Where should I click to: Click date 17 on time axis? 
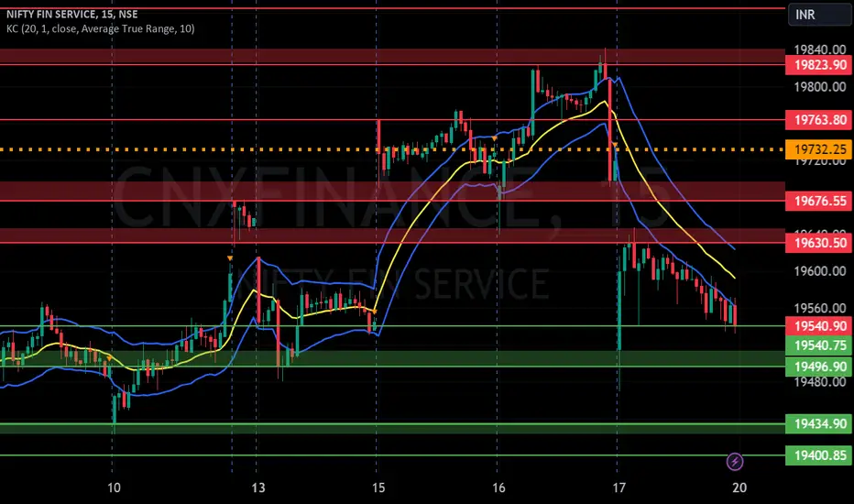click(619, 488)
